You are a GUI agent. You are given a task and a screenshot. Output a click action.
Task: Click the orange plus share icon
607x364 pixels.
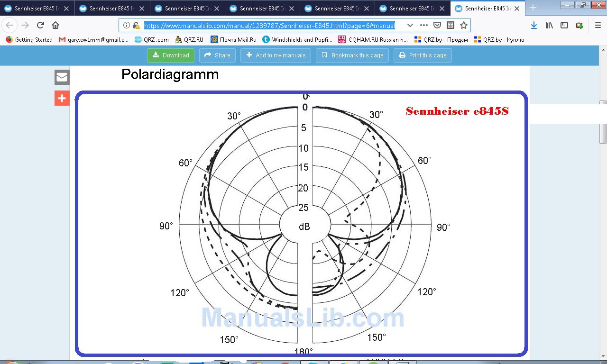pos(62,98)
